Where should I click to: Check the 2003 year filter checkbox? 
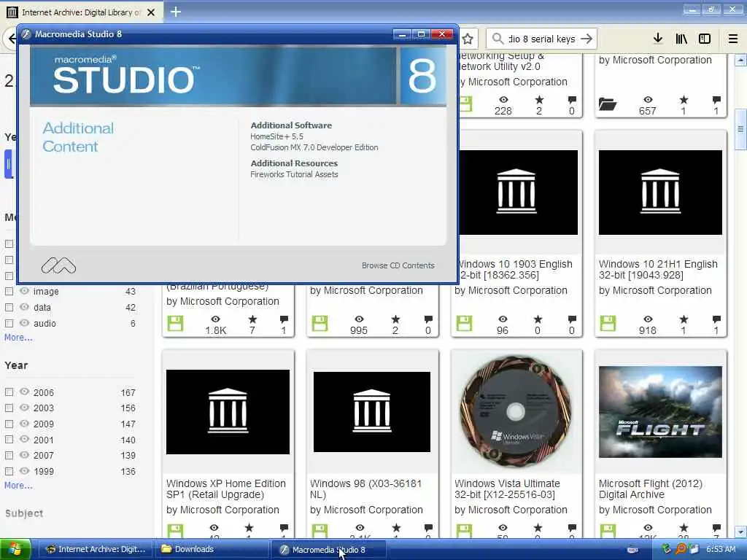9,408
